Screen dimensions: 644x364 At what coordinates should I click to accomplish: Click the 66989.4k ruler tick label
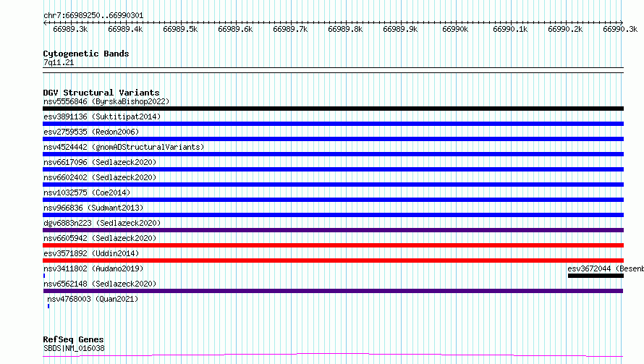coord(125,29)
